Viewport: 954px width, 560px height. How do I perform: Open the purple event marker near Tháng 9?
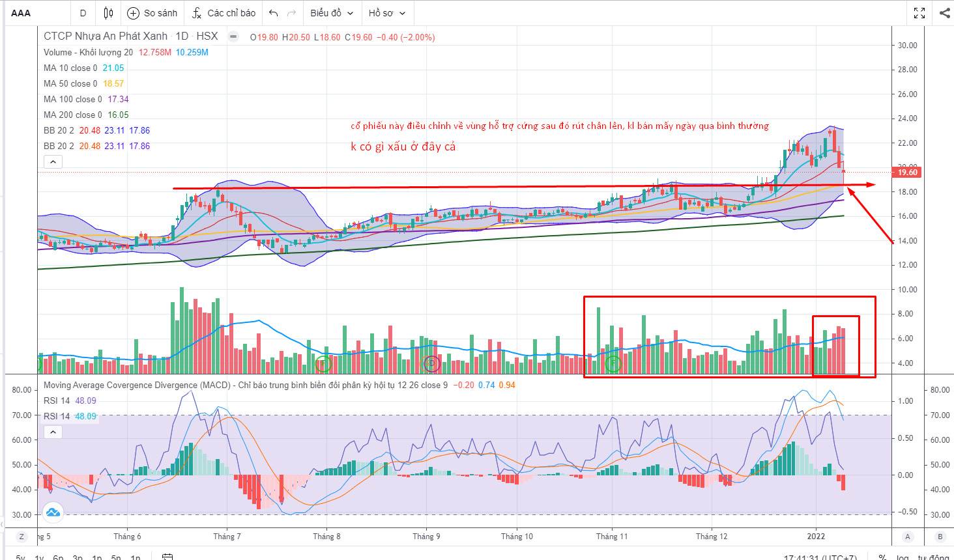[431, 363]
